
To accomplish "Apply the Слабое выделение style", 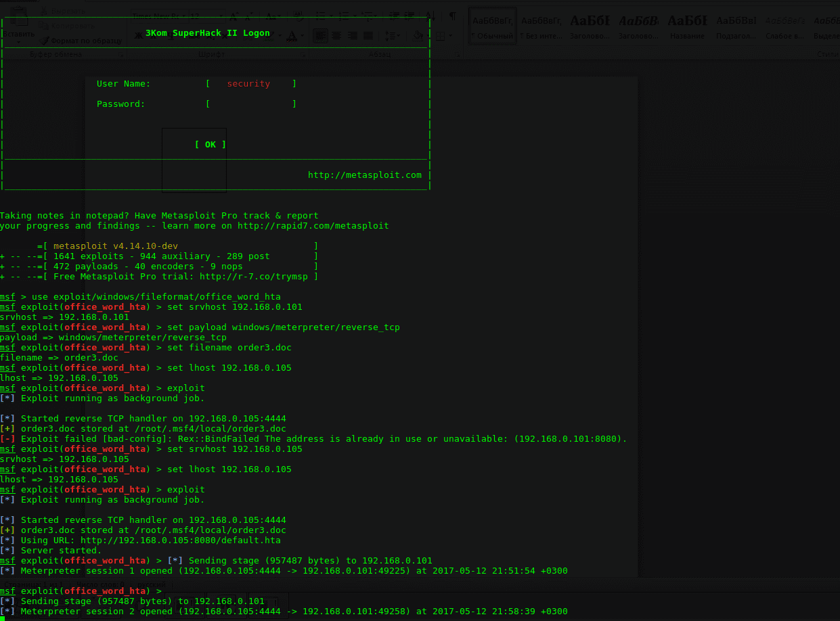I will point(784,26).
